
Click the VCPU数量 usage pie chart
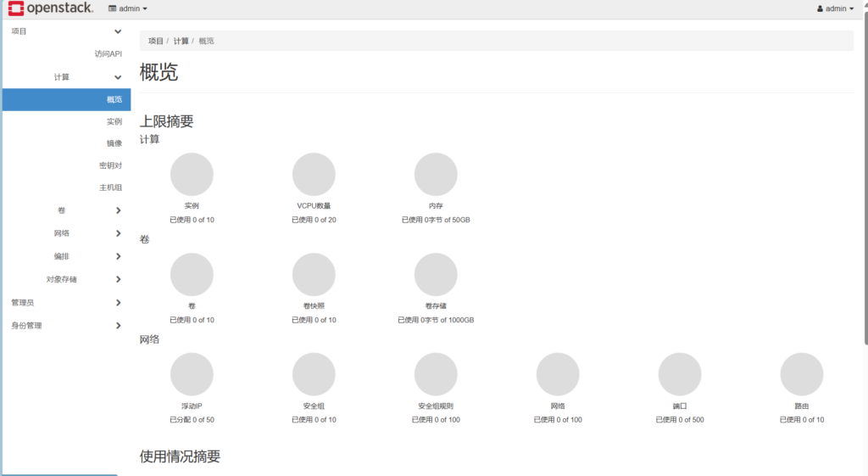point(314,175)
